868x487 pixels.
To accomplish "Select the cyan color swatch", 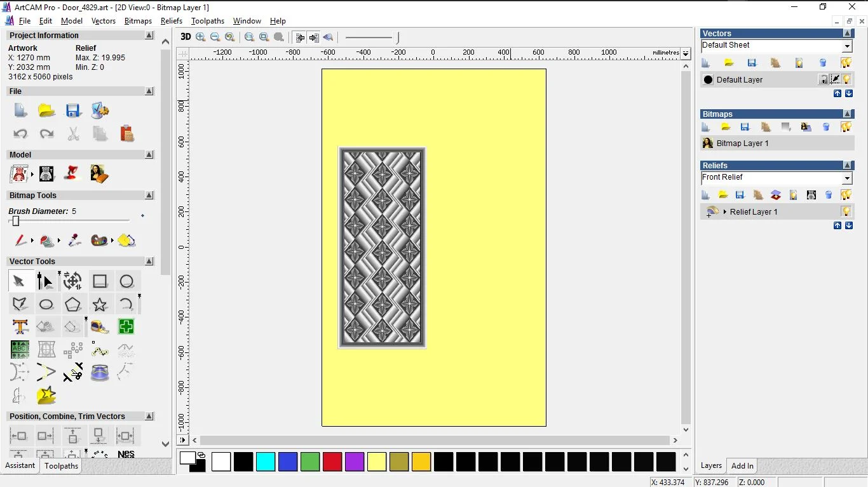I will [x=266, y=462].
